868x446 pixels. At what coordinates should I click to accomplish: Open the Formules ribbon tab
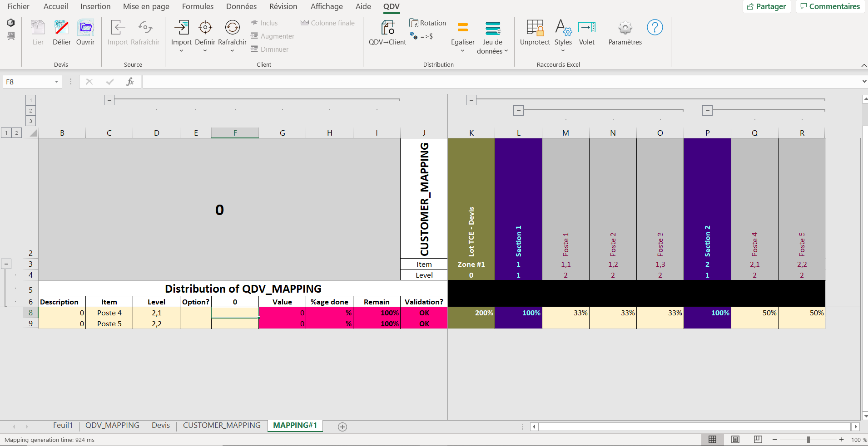198,6
